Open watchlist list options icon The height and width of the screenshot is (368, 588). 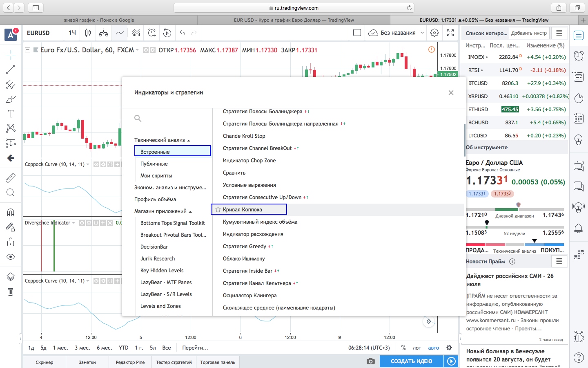tap(559, 33)
